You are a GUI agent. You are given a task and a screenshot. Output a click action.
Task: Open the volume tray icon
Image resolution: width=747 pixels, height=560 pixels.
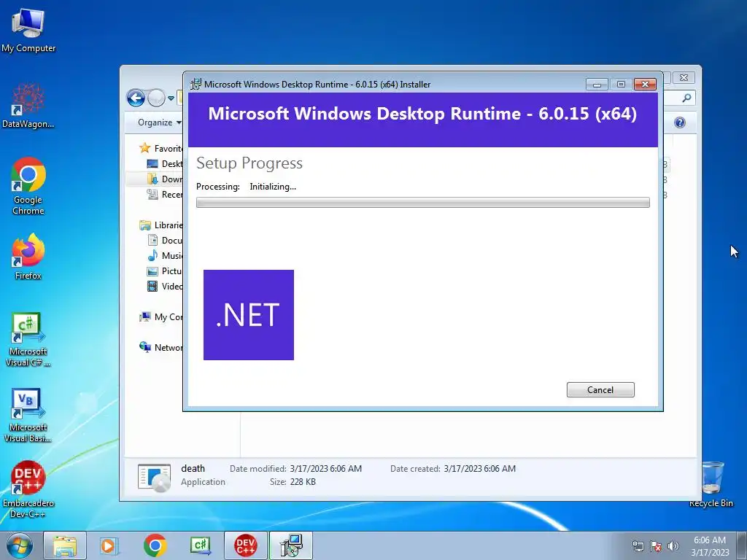673,546
